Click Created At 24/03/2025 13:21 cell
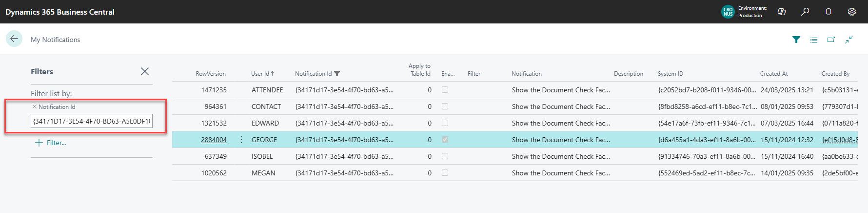The image size is (868, 213). [x=787, y=90]
